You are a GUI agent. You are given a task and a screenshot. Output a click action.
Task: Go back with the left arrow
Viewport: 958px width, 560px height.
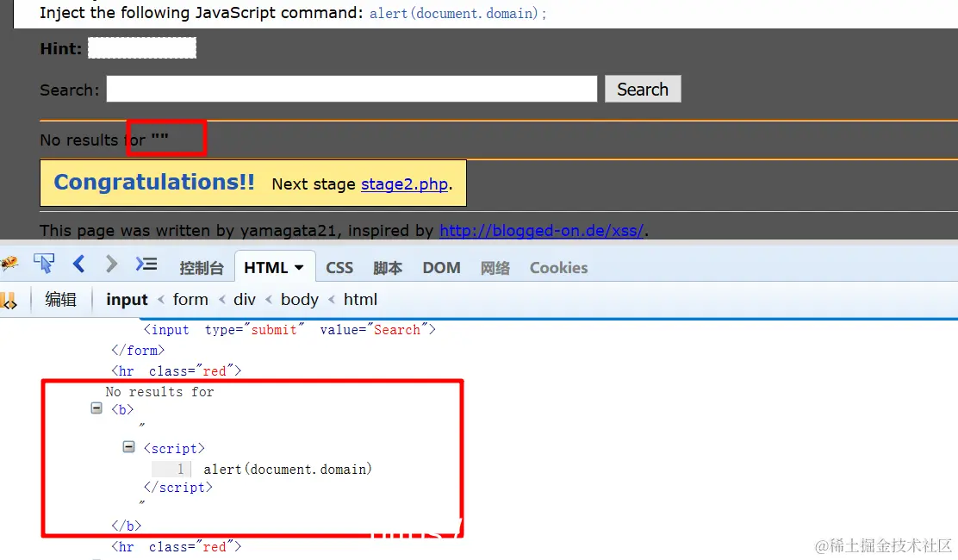[78, 264]
